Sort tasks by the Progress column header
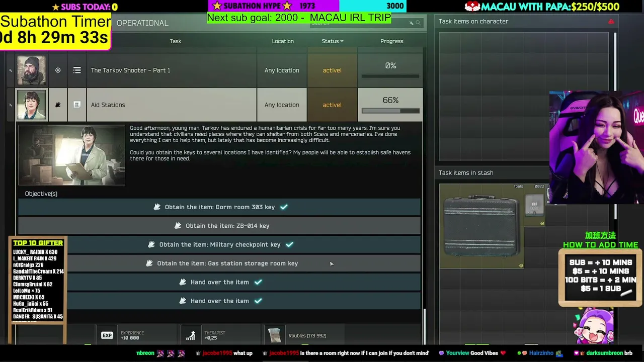Screen dimensions: 644x362 point(392,41)
